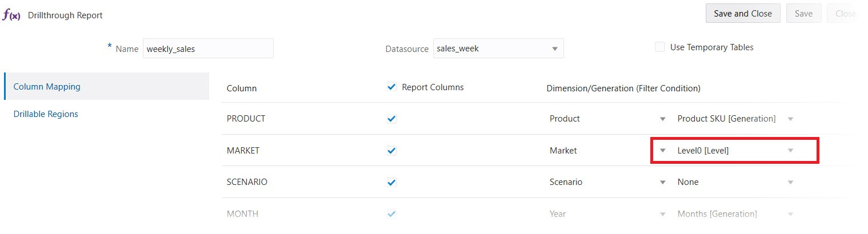Viewport: 868px width, 234px height.
Task: Open the None filter dropdown for SCENARIO
Action: tap(791, 183)
